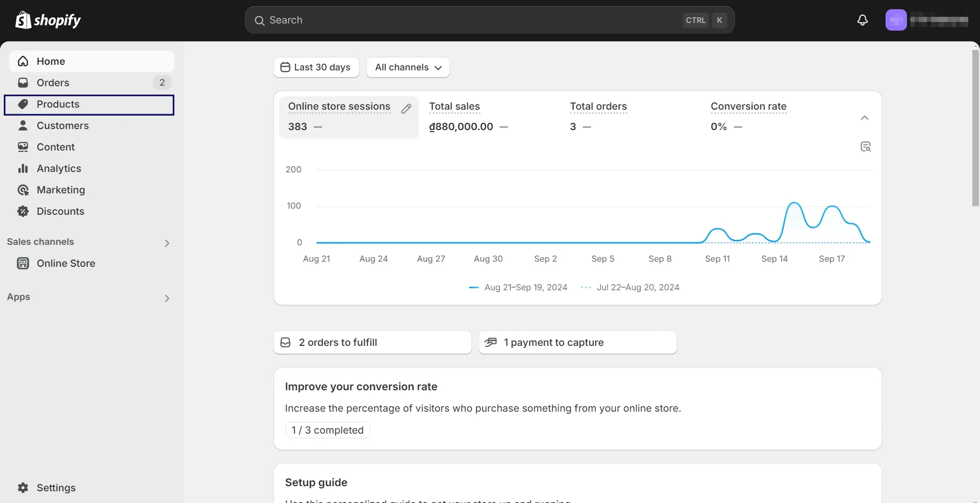Click 1 payment to capture button
980x503 pixels.
(x=578, y=342)
